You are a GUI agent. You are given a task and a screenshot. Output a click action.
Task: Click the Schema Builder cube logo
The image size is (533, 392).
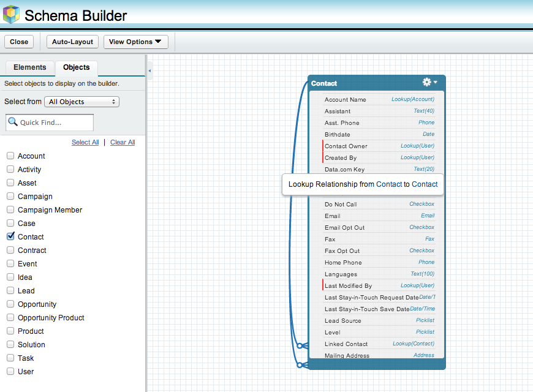tap(11, 14)
